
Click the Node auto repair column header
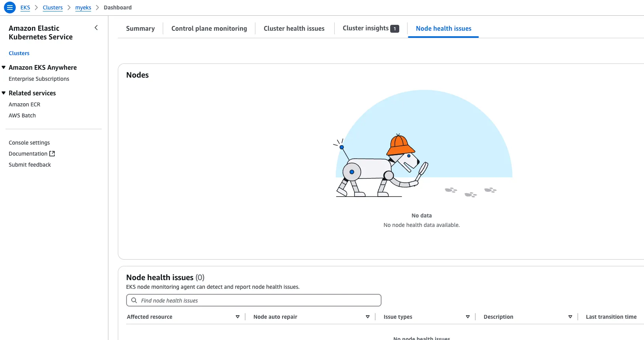click(x=275, y=317)
